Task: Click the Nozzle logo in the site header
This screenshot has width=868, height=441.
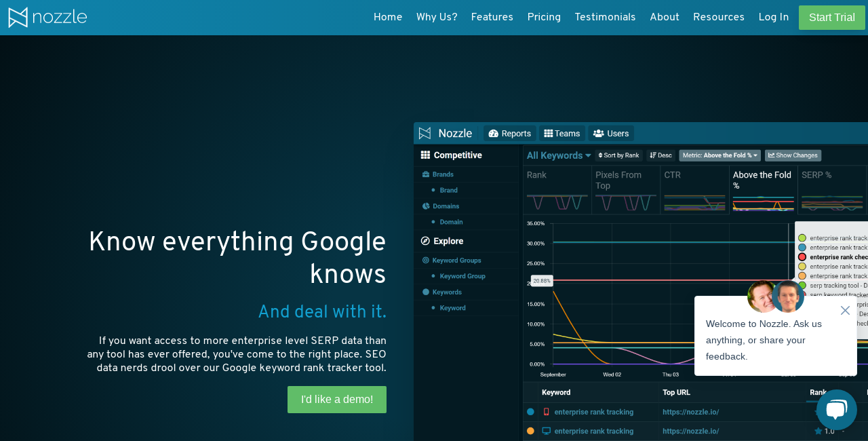Action: point(47,17)
